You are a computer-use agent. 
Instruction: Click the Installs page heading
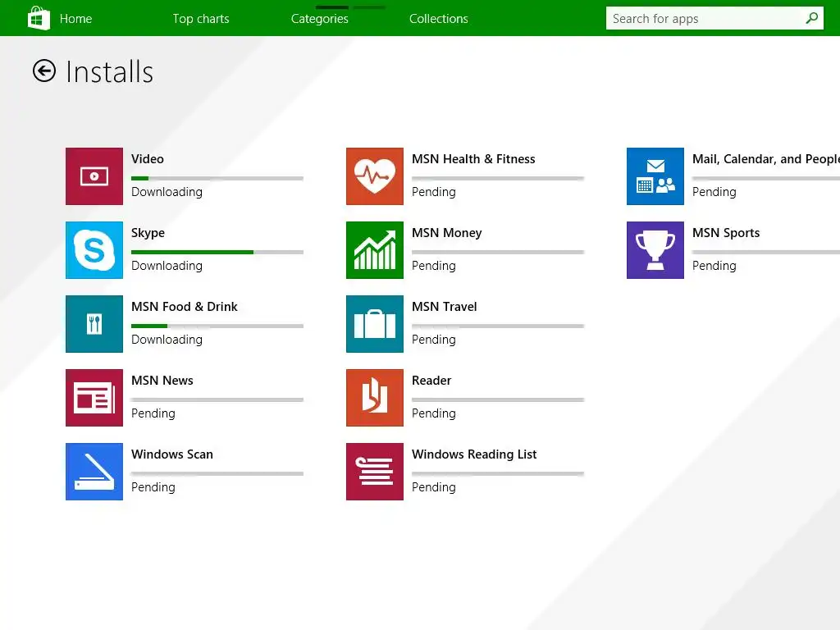109,72
